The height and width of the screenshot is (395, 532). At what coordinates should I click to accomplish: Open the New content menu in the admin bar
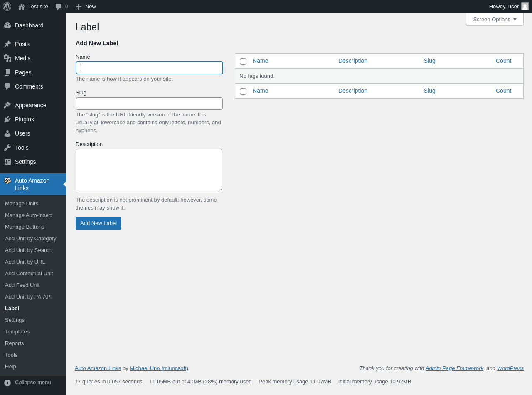pos(86,7)
